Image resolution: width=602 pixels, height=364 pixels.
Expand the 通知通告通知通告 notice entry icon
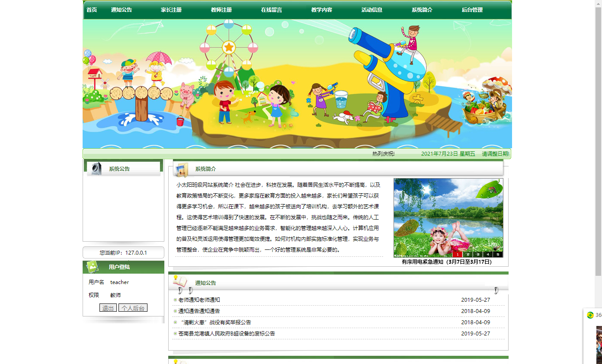coord(174,311)
